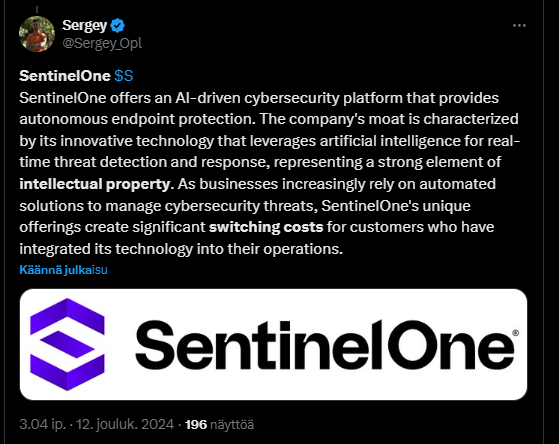Image resolution: width=559 pixels, height=444 pixels.
Task: Click the blue verified badge
Action: coord(117,26)
